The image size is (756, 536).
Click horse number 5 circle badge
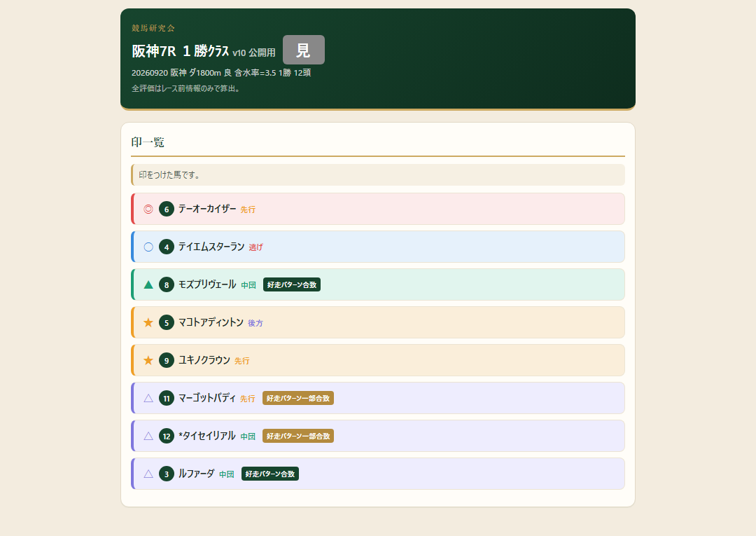pos(167,322)
